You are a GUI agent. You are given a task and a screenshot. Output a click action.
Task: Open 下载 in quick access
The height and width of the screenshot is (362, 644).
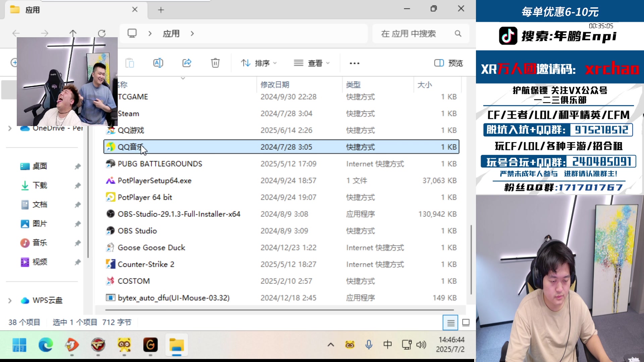point(40,185)
